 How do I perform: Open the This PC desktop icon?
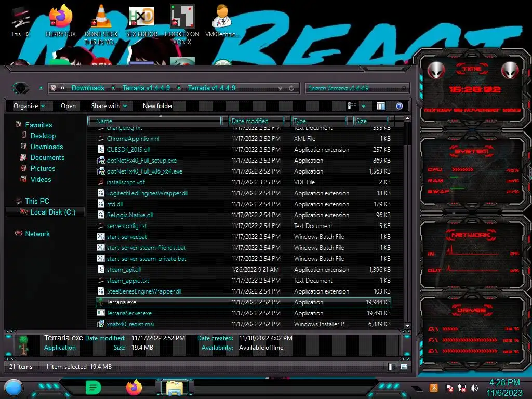(20, 22)
